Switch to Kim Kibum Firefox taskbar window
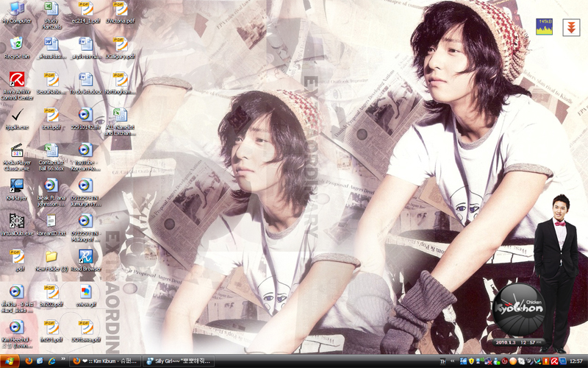 coord(105,361)
